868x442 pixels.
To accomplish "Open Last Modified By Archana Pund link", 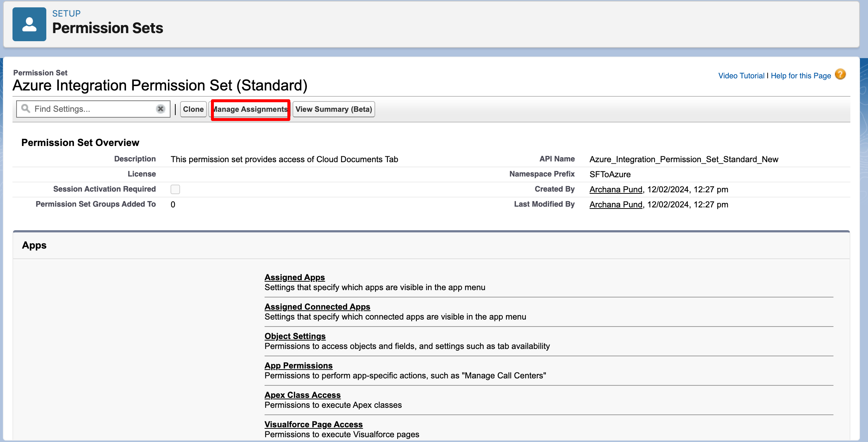I will tap(616, 204).
